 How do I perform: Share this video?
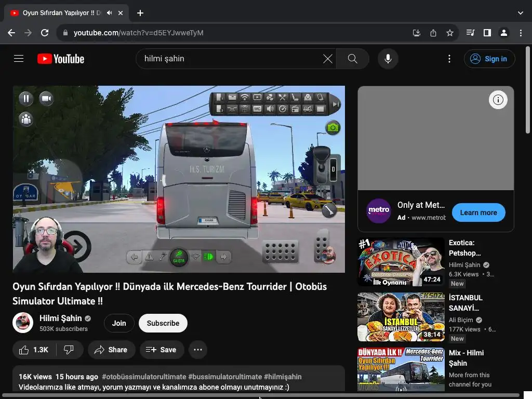111,350
